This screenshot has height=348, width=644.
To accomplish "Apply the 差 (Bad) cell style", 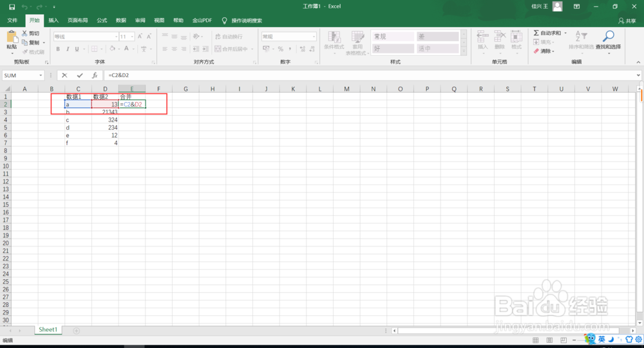I will tap(437, 37).
